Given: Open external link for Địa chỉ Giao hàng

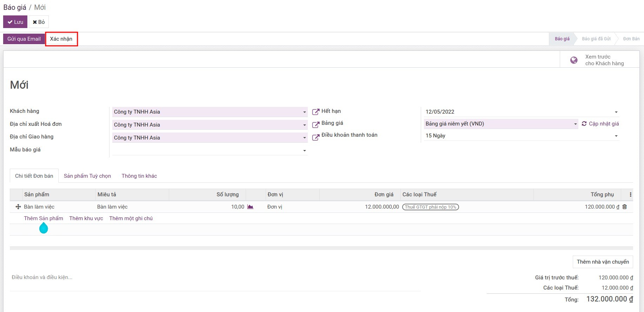Looking at the screenshot, I should point(316,138).
